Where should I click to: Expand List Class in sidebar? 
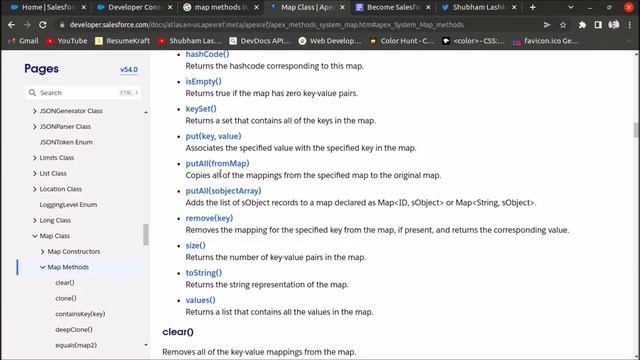(x=35, y=173)
